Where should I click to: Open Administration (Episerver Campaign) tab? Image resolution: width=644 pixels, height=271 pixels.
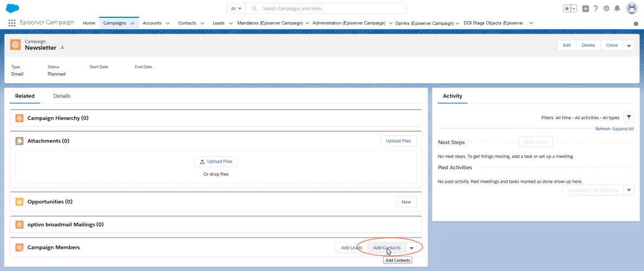349,23
